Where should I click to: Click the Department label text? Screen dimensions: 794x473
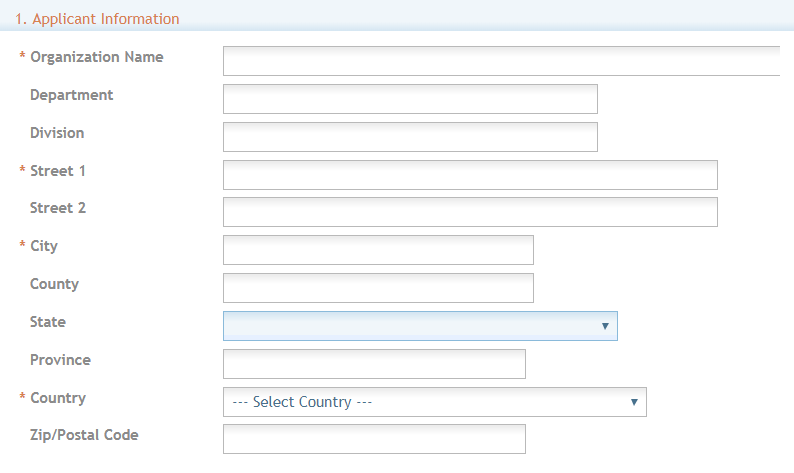coord(72,95)
